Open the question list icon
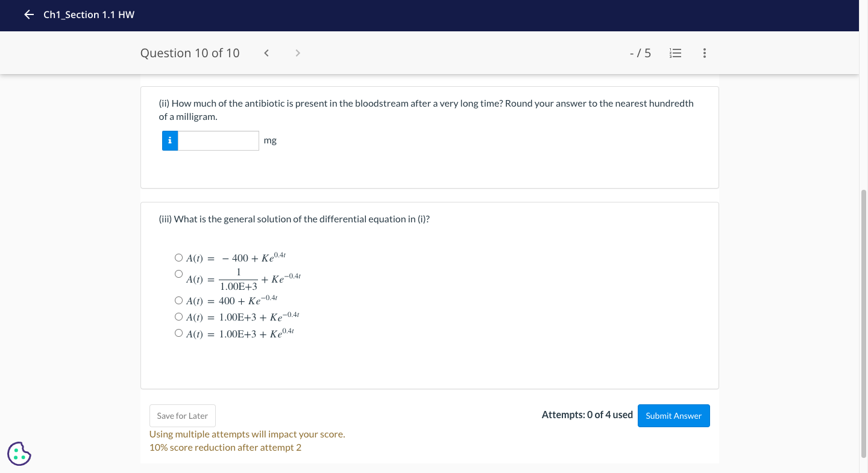Screen dimensions: 868x473 [675, 53]
